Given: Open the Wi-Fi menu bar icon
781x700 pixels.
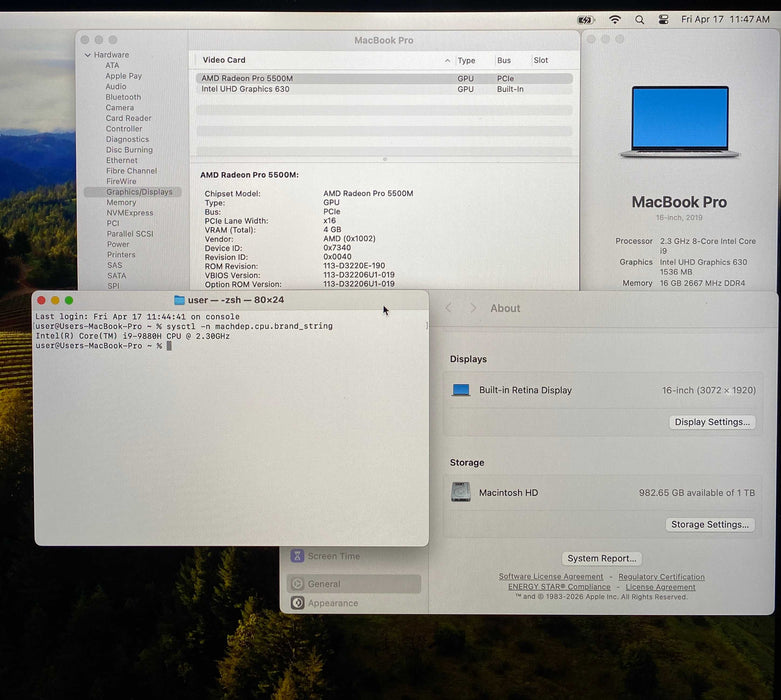Looking at the screenshot, I should point(615,19).
